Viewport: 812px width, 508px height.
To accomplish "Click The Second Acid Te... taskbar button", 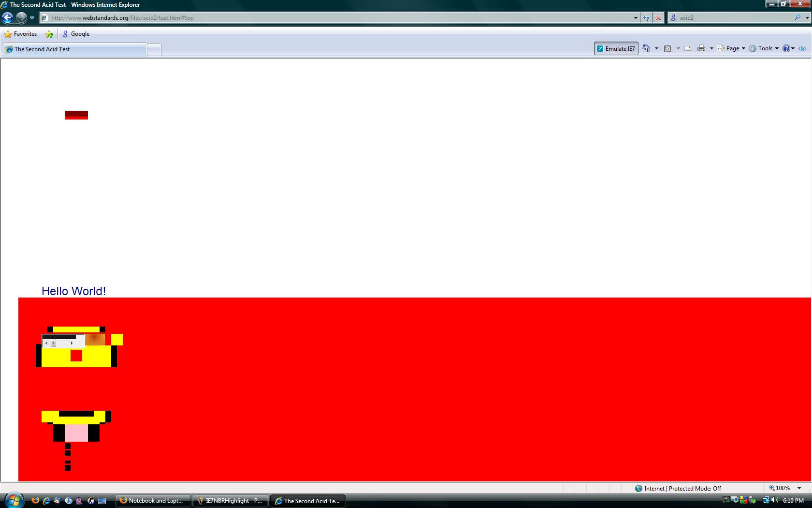I will (308, 501).
